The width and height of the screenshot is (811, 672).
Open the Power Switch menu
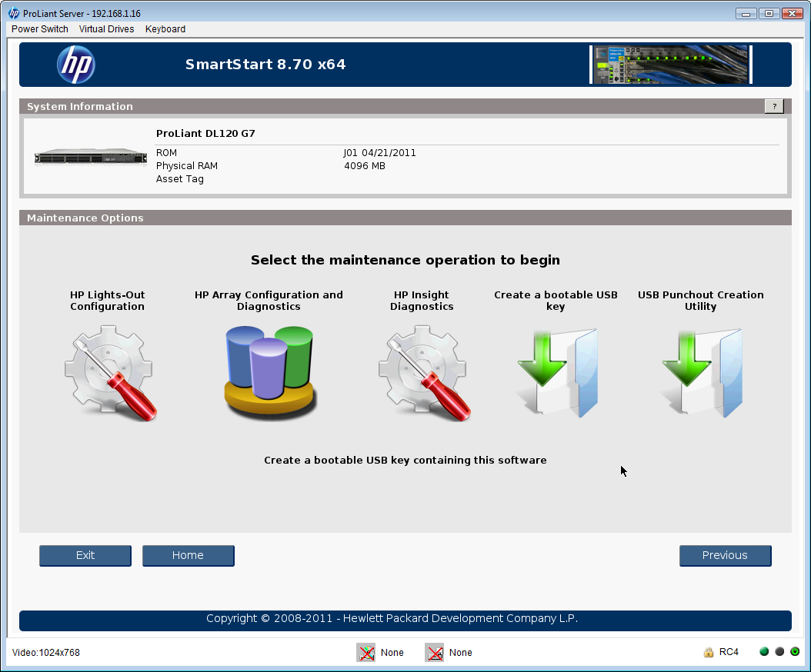[40, 29]
